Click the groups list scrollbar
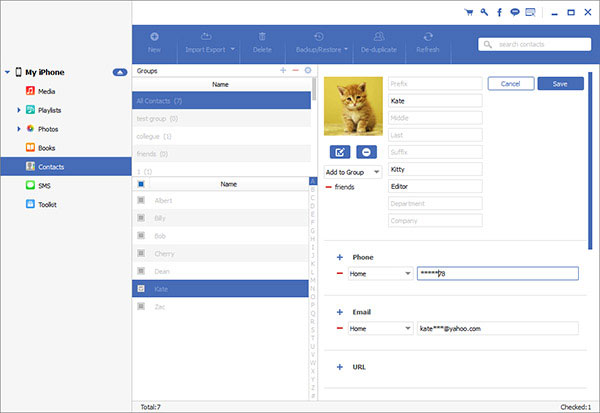This screenshot has height=413, width=600. pyautogui.click(x=314, y=89)
